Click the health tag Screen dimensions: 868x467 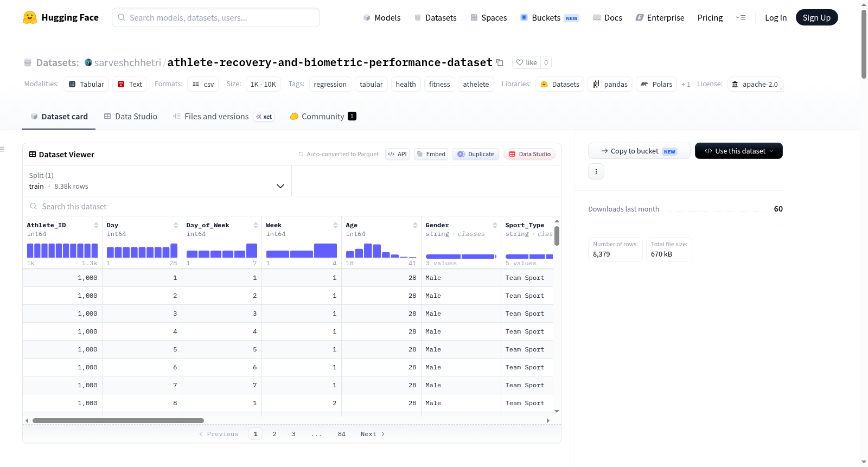coord(406,84)
